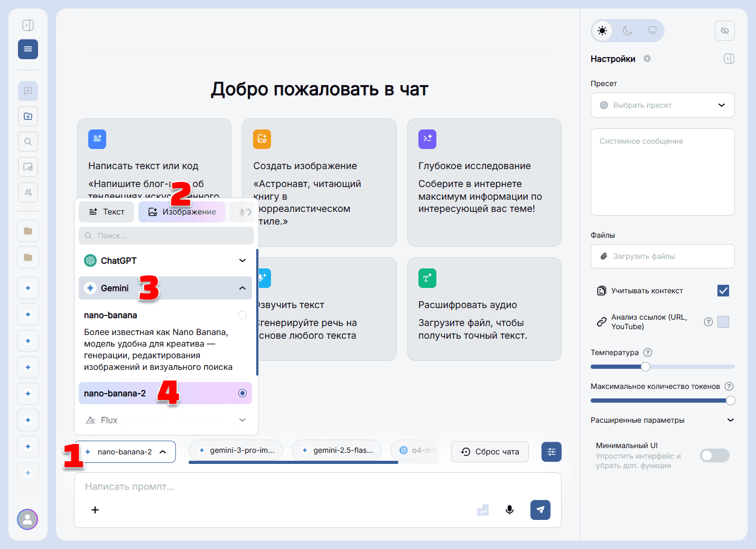
Task: Expand the ChatGPT model list
Action: [x=242, y=260]
